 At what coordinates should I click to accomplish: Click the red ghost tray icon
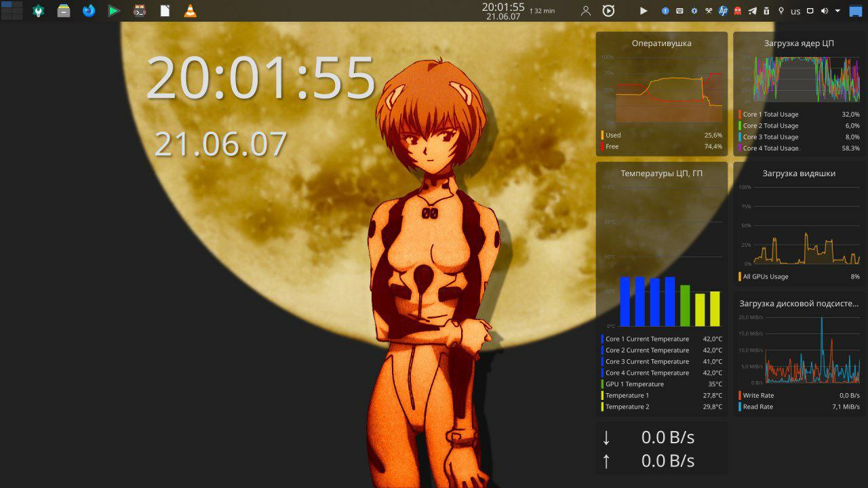[738, 11]
